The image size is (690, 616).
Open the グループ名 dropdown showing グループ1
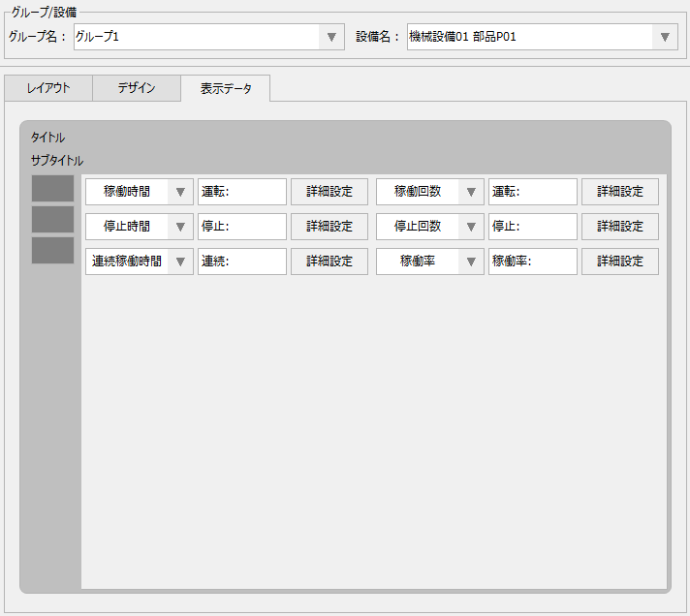click(209, 37)
